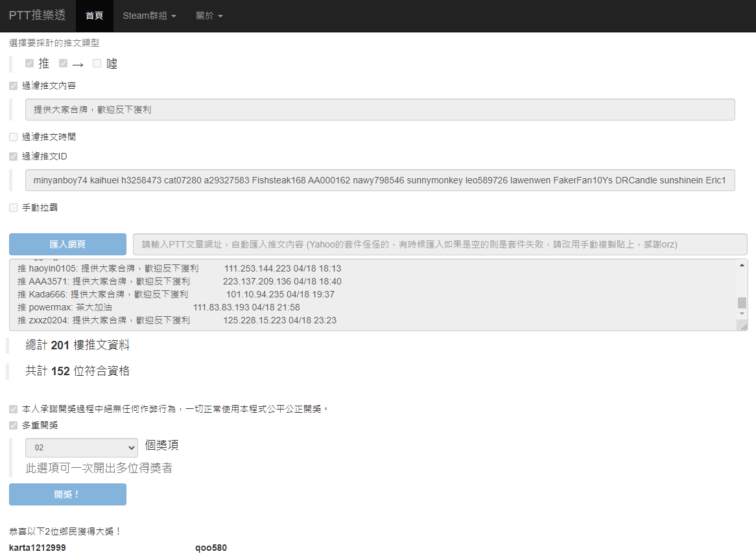Screen dimensions: 756x556
Task: Toggle the → comment type checkbox
Action: pyautogui.click(x=63, y=63)
